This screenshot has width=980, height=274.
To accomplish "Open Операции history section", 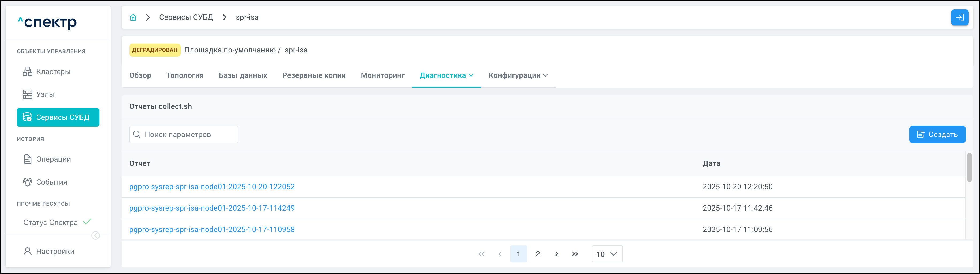I will click(x=53, y=159).
